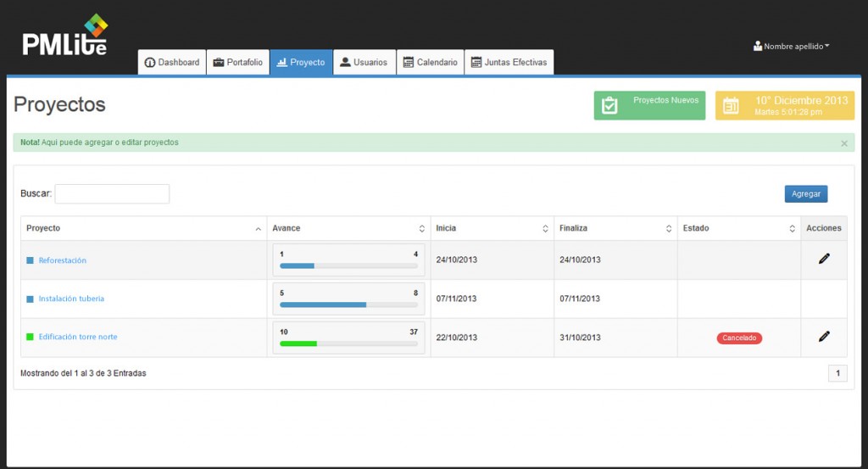Click the start date 22/10/2013

click(x=457, y=338)
